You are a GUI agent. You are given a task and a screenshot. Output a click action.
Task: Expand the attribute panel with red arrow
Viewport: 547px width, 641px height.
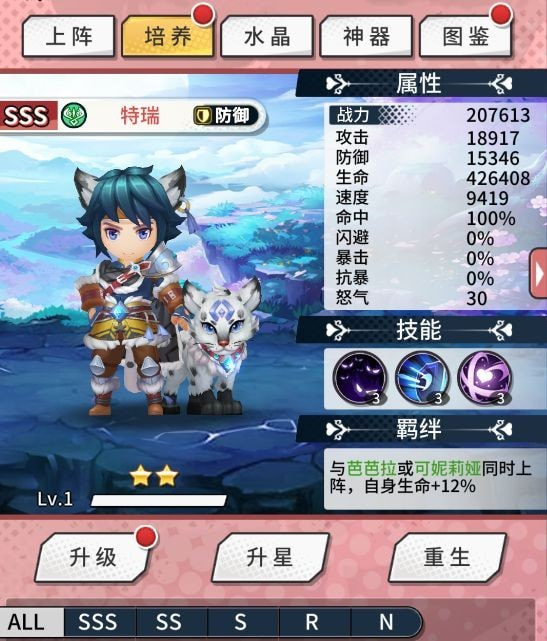[538, 274]
